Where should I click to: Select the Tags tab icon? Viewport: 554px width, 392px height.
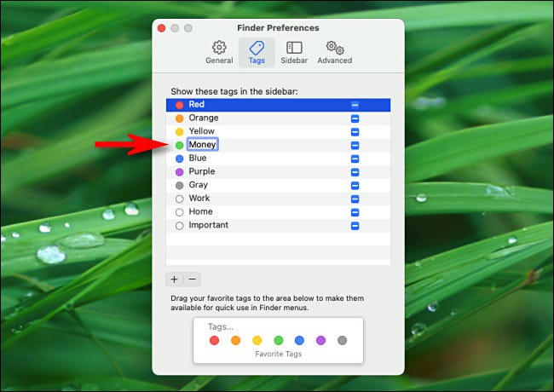257,52
